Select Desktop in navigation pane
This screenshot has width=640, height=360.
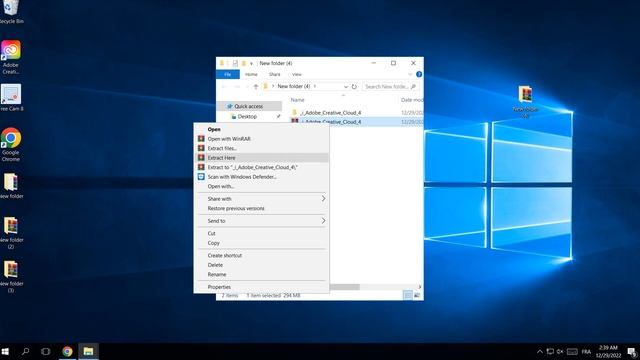pos(247,116)
